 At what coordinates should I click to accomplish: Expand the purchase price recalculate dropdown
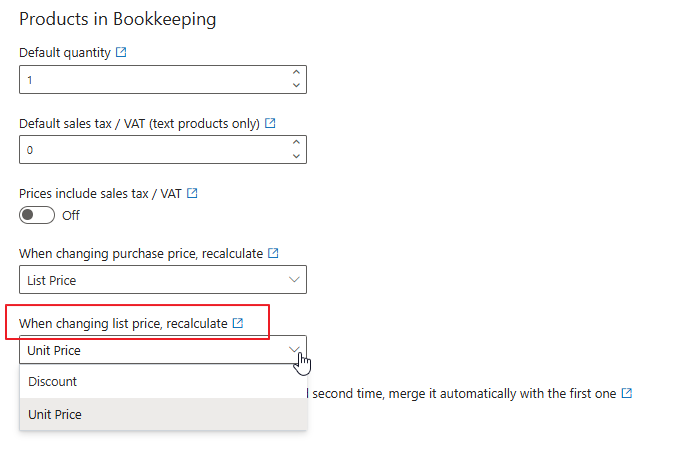pyautogui.click(x=163, y=280)
